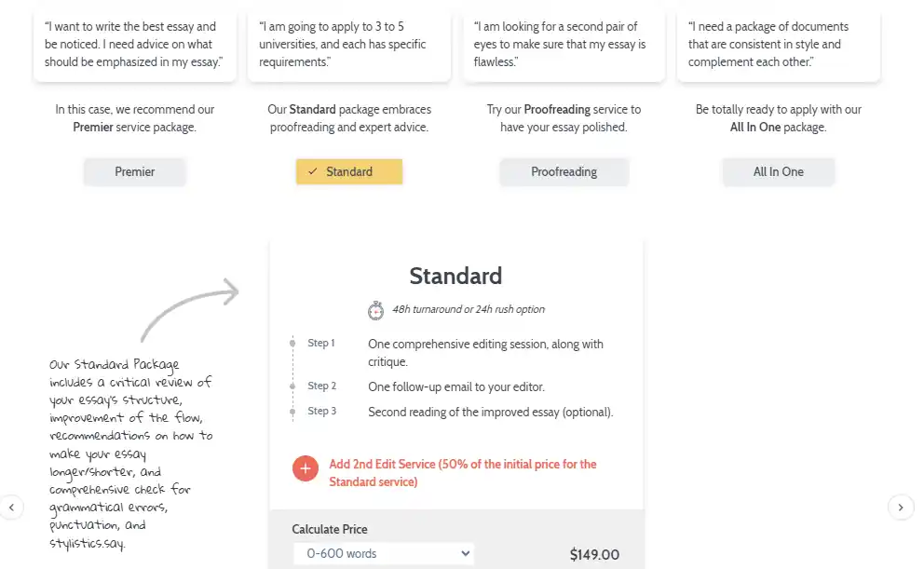Click the Calculate Price section
Viewport: 924px width, 569px height.
[x=330, y=529]
